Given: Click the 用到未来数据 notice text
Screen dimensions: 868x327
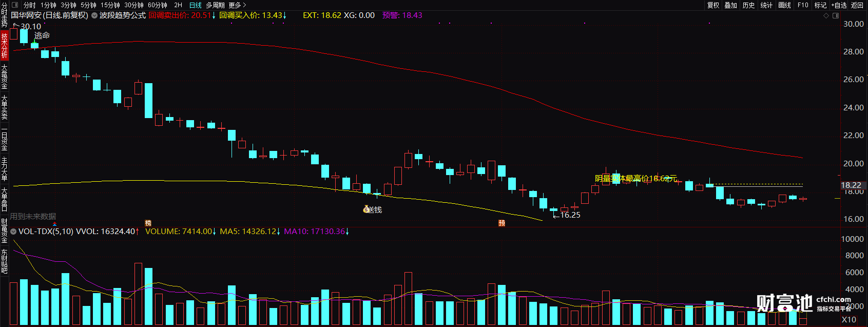Looking at the screenshot, I should click(x=33, y=217).
